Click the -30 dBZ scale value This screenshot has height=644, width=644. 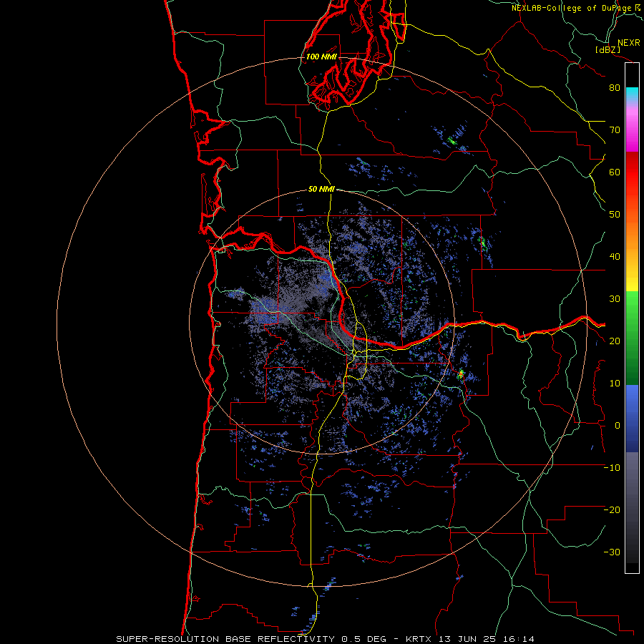pyautogui.click(x=612, y=552)
